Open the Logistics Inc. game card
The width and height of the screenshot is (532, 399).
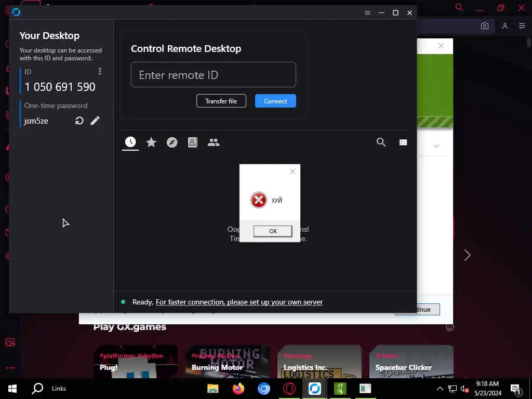coord(320,362)
